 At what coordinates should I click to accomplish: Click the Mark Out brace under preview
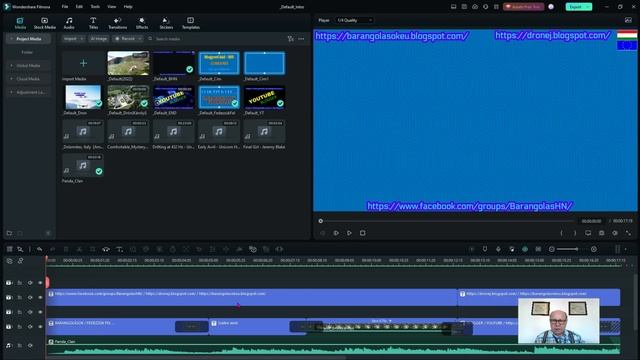575,233
